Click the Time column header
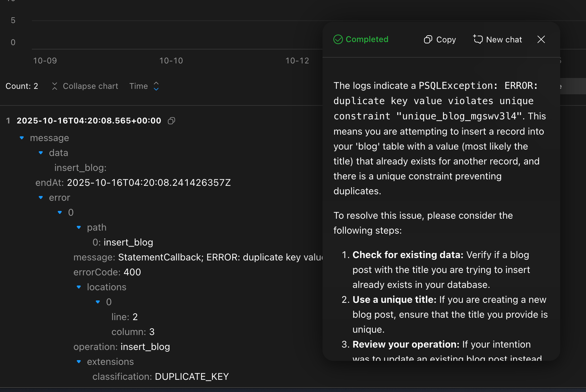586x392 pixels. [139, 86]
